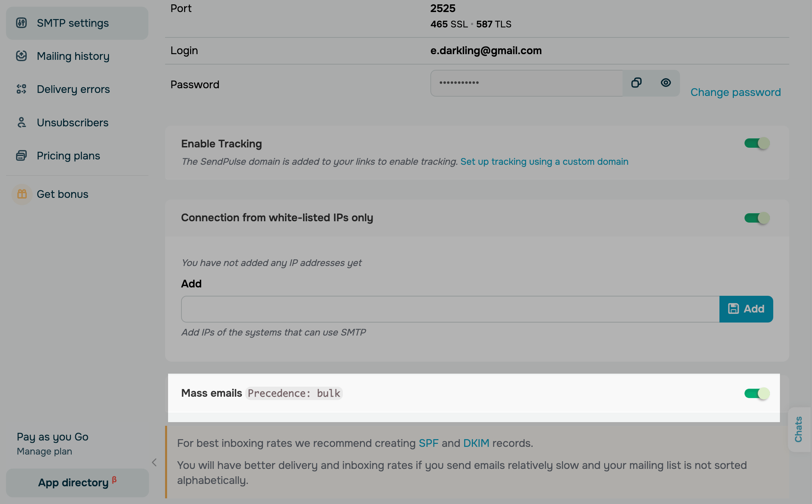Go to Mailing history section
This screenshot has width=812, height=504.
73,56
